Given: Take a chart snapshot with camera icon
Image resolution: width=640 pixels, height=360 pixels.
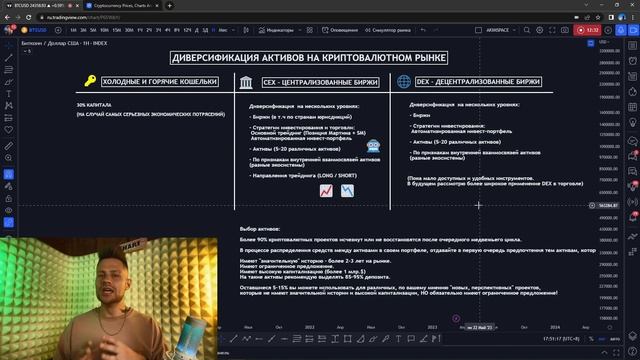Looking at the screenshot, I should [565, 30].
